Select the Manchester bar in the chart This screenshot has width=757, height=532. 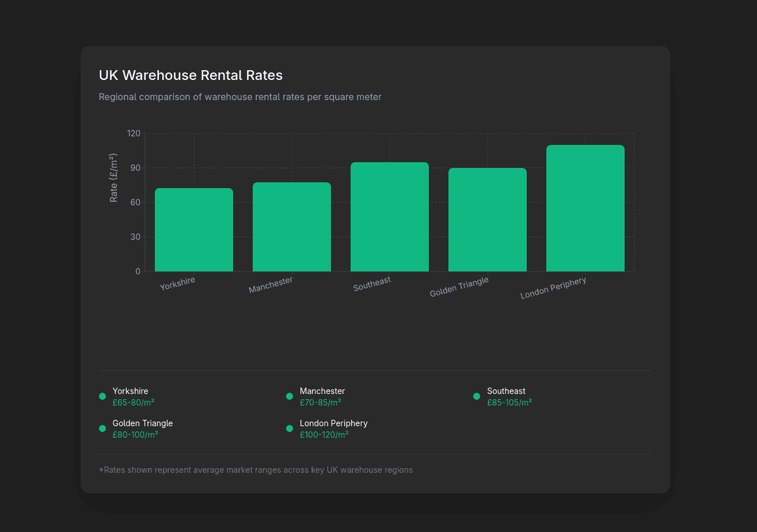pyautogui.click(x=292, y=227)
